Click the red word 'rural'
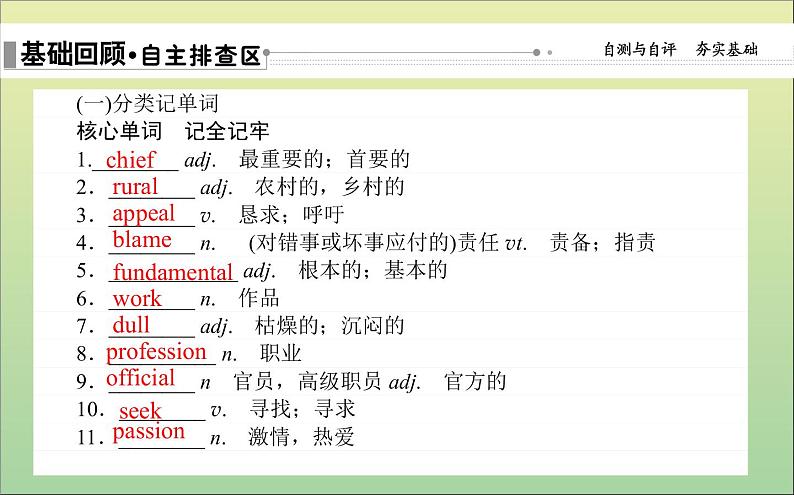The height and width of the screenshot is (495, 794). tap(135, 186)
